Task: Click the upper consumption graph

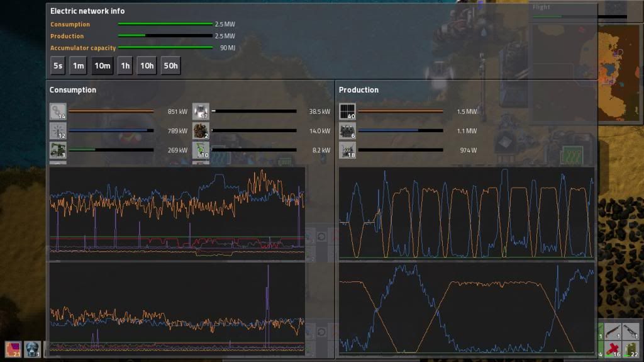Action: [x=177, y=213]
